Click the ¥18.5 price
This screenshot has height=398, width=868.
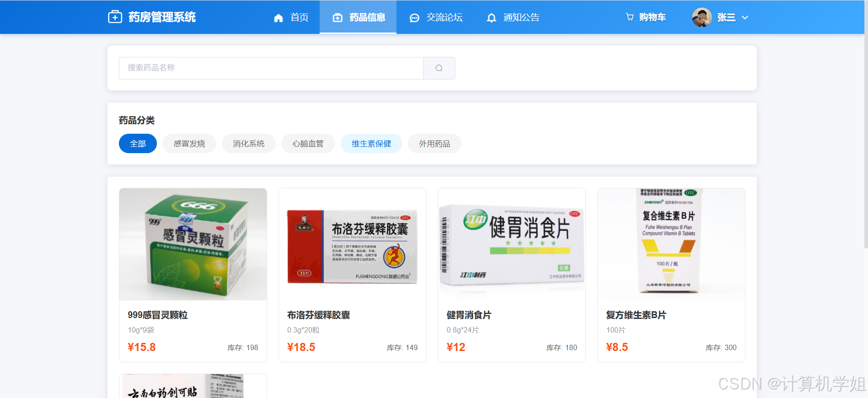[x=301, y=347]
